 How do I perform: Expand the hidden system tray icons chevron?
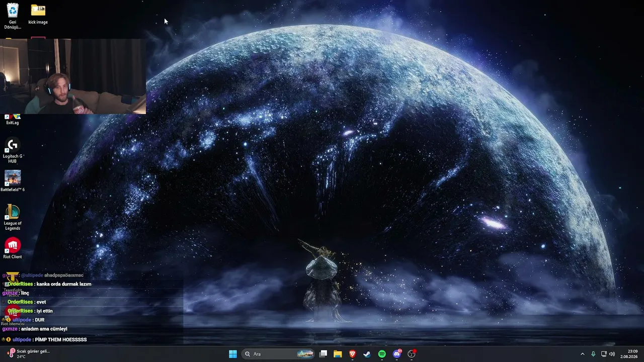(x=583, y=354)
